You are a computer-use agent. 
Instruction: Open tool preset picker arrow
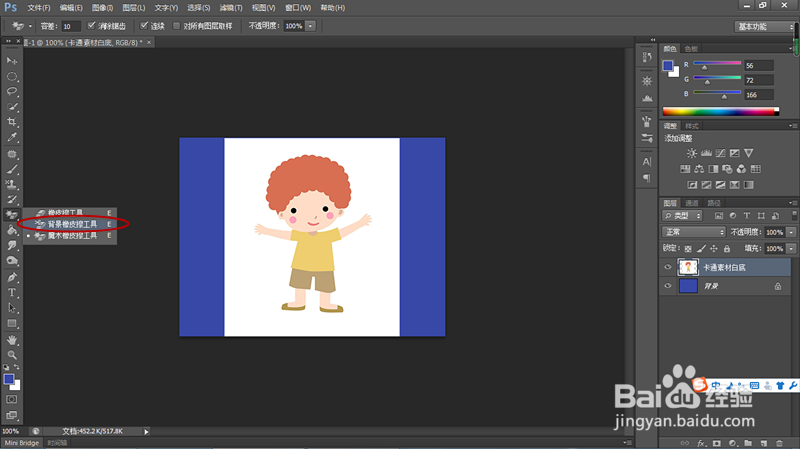pos(30,26)
